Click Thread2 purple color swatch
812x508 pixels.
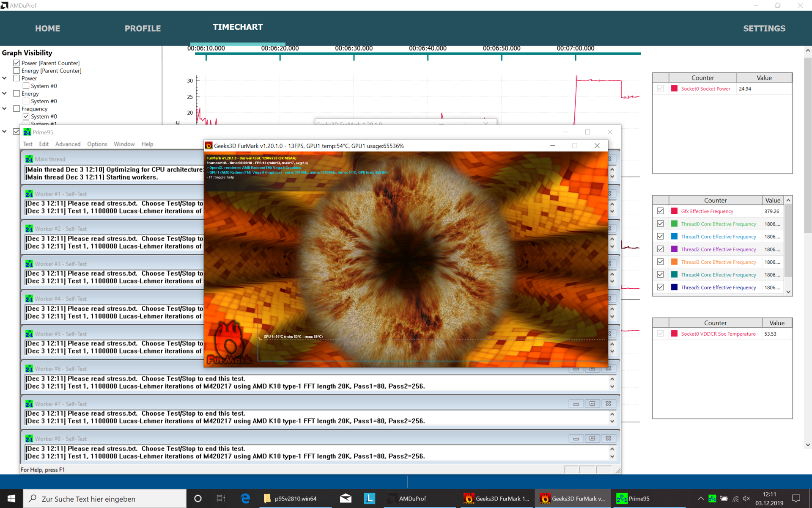(674, 249)
